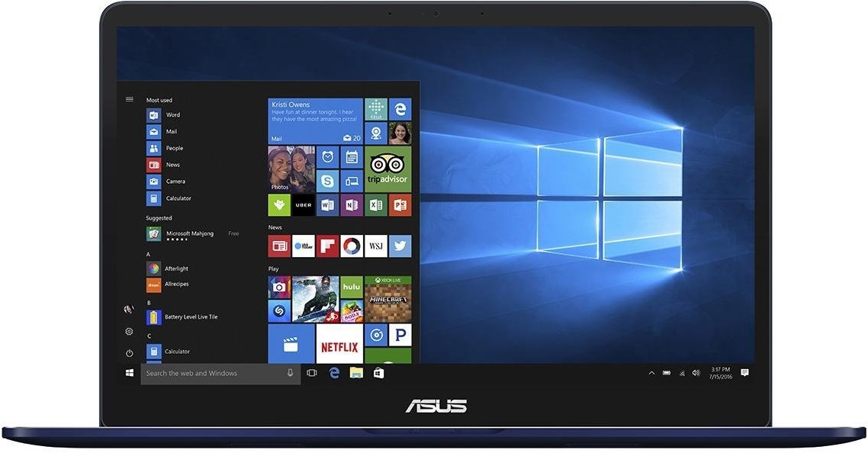
Task: Expand the Start menu hamburger button
Action: 130,99
